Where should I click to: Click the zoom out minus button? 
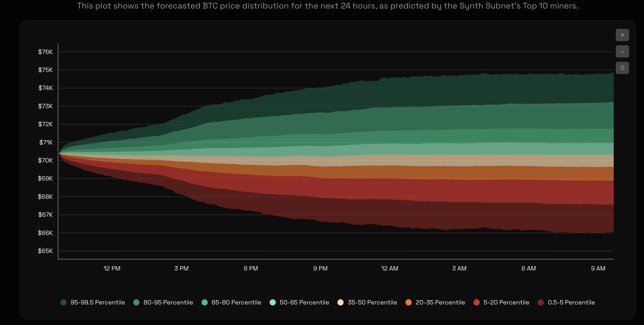[x=622, y=52]
